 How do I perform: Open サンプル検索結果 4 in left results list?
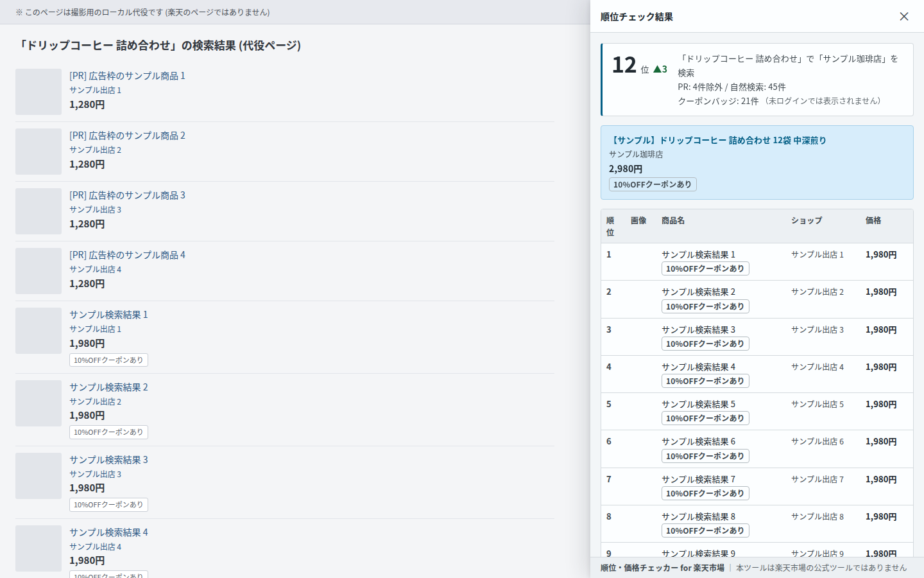pyautogui.click(x=108, y=532)
